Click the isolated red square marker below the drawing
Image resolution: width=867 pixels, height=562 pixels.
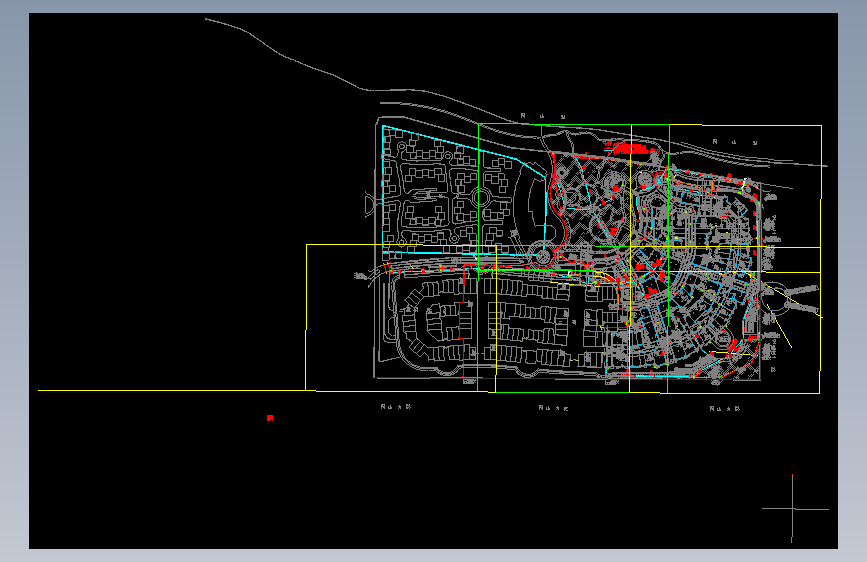(x=270, y=418)
